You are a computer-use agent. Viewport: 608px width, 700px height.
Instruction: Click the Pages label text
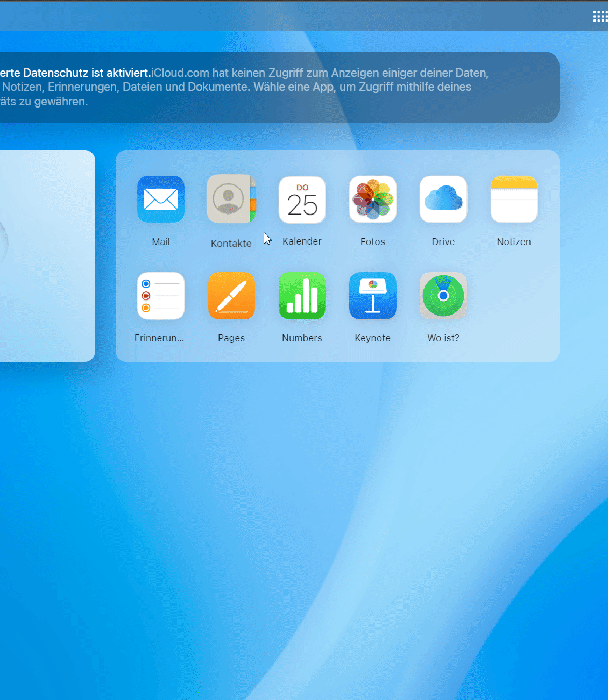click(x=231, y=338)
